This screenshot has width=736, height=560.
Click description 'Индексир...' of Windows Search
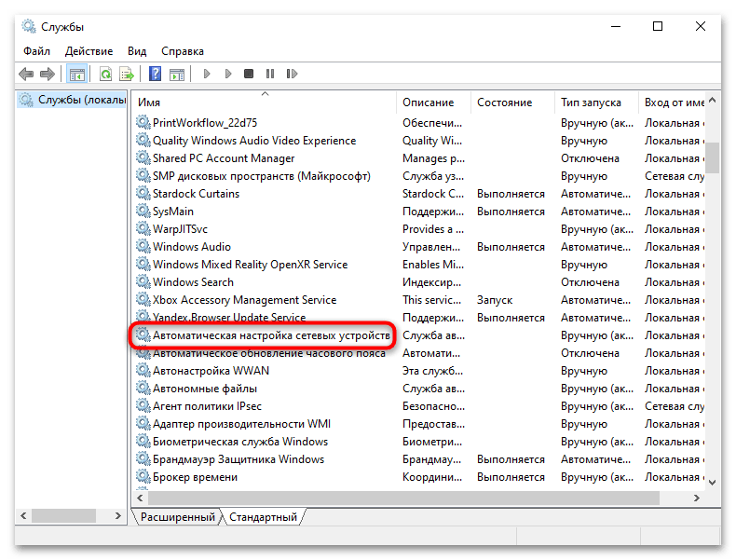(432, 282)
